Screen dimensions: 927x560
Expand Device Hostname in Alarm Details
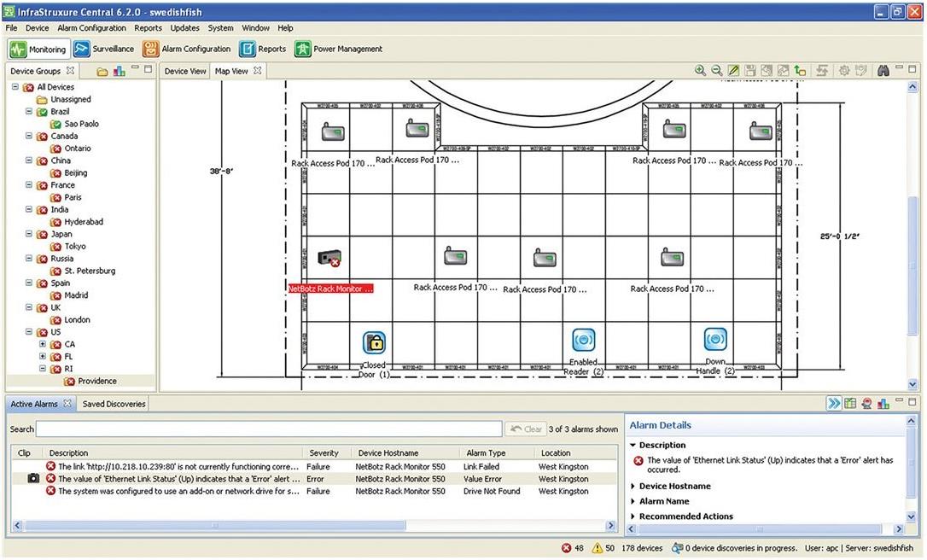pos(633,486)
